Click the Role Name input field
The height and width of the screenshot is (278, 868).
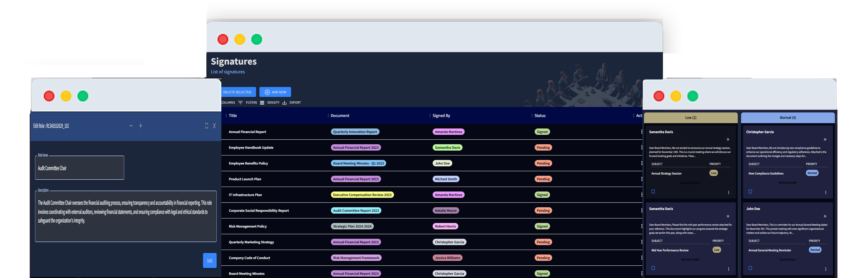click(79, 168)
